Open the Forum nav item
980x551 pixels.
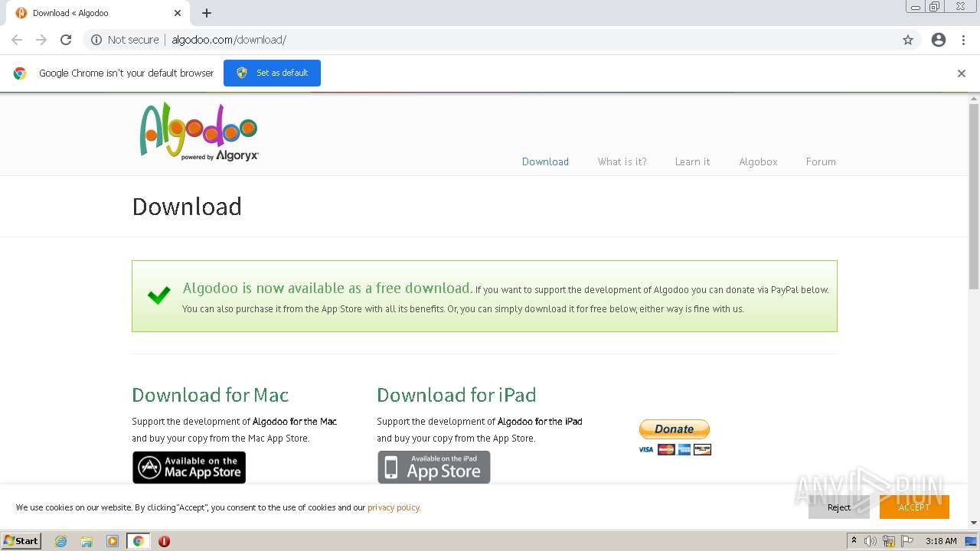(x=821, y=161)
